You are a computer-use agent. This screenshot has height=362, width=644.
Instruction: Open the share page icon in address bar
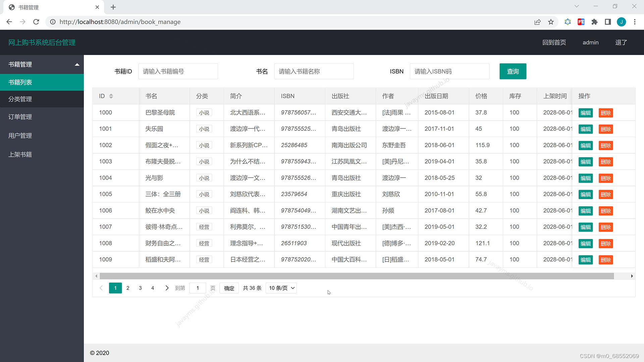[537, 22]
